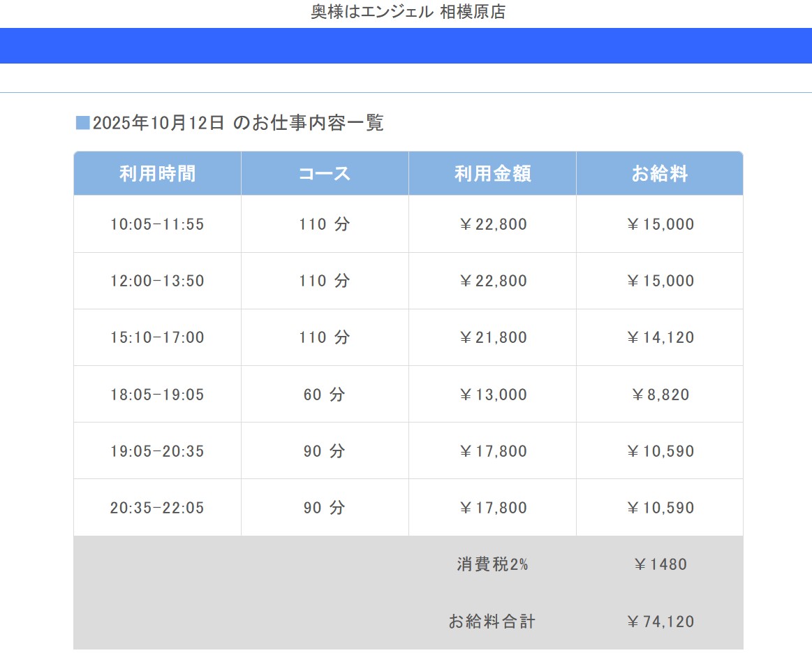
Task: Select the 15:10-17:00 time cell
Action: pyautogui.click(x=157, y=337)
